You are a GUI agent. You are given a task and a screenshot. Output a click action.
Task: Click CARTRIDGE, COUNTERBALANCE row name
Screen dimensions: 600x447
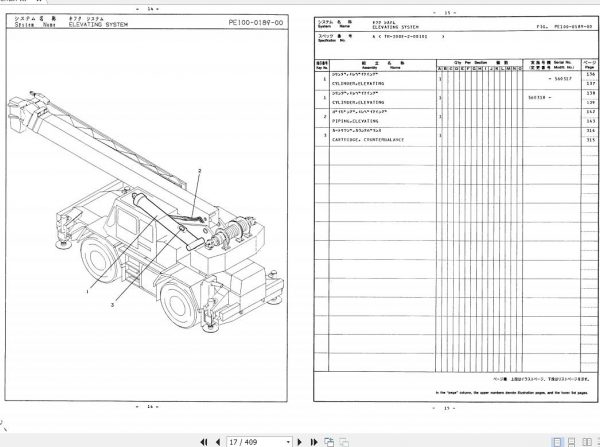[x=368, y=140]
